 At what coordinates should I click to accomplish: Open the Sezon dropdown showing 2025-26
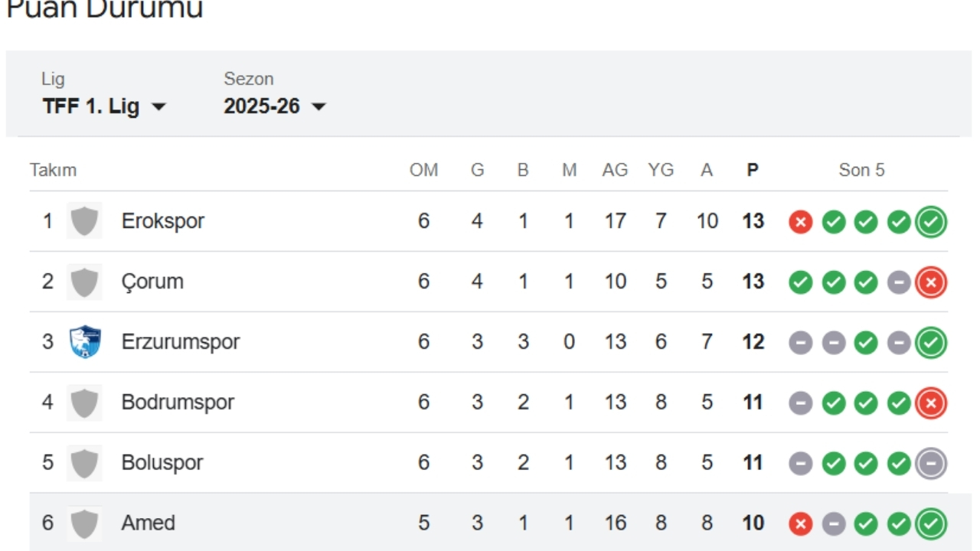275,106
